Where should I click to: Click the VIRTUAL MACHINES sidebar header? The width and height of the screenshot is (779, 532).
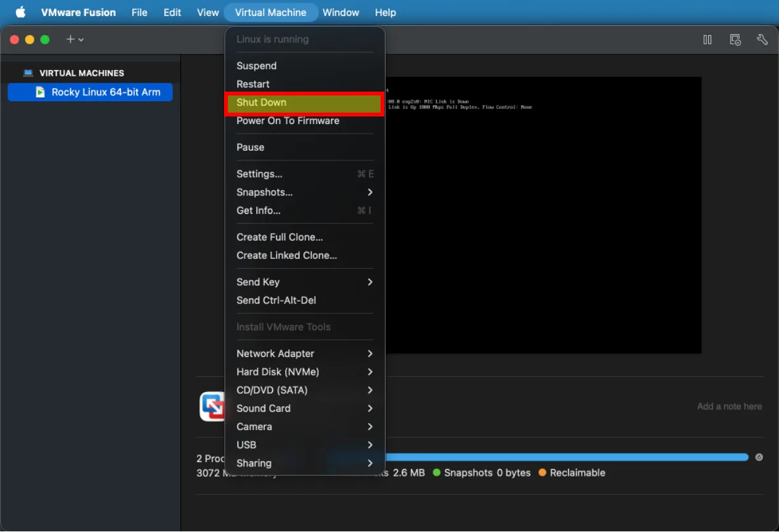coord(81,73)
